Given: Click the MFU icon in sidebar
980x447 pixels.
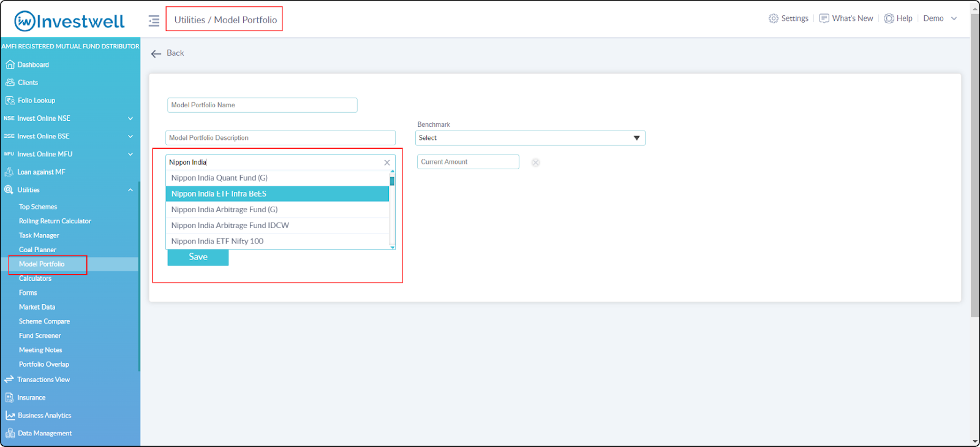Looking at the screenshot, I should [9, 154].
